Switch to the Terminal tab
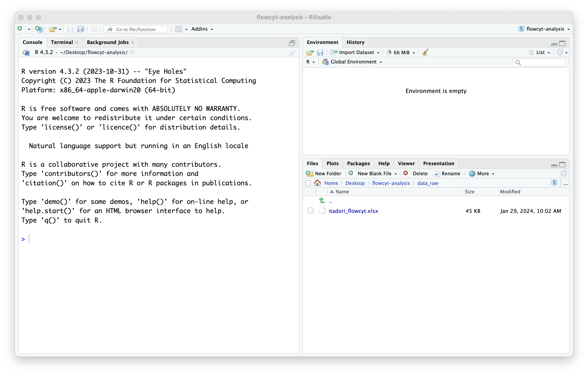The width and height of the screenshot is (588, 375). (62, 42)
